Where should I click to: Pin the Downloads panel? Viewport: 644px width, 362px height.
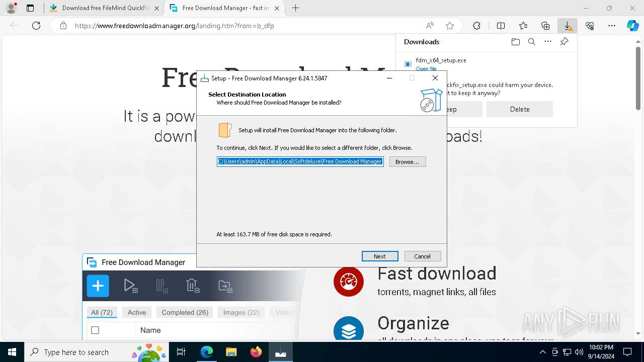click(x=565, y=42)
